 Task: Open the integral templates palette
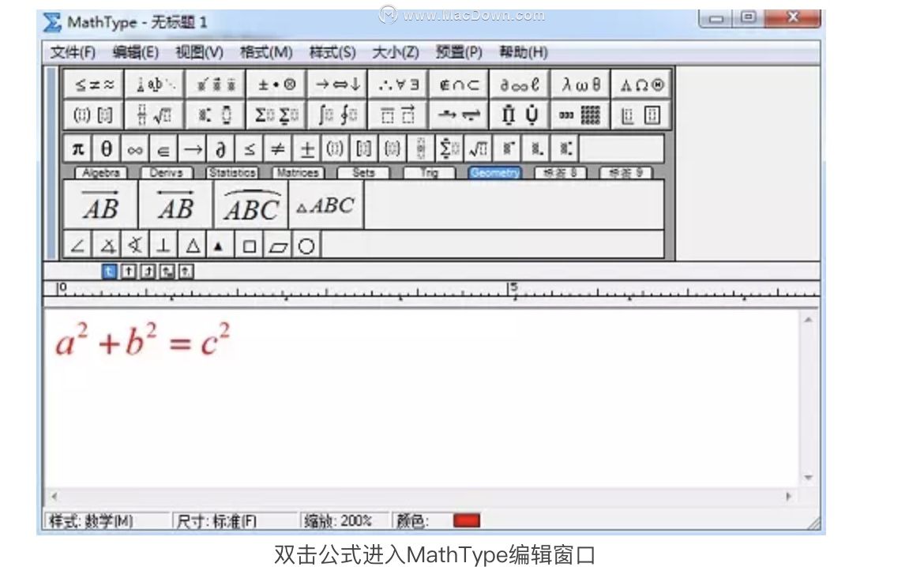(x=338, y=115)
